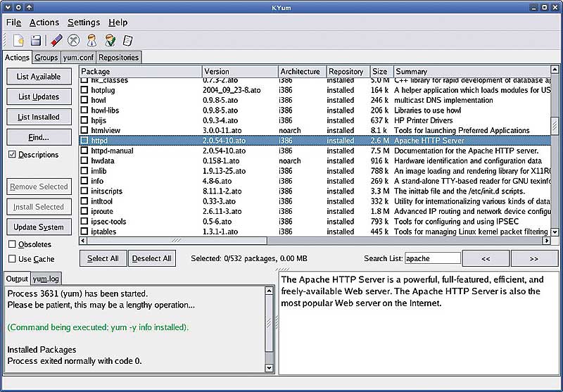This screenshot has height=392, width=563.
Task: Click the eraser clear icon in toolbar
Action: coord(56,40)
